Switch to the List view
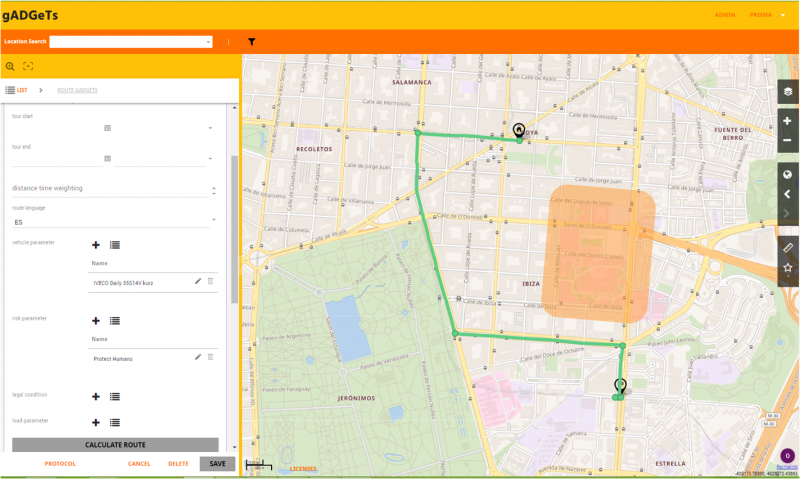800x479 pixels. point(17,90)
